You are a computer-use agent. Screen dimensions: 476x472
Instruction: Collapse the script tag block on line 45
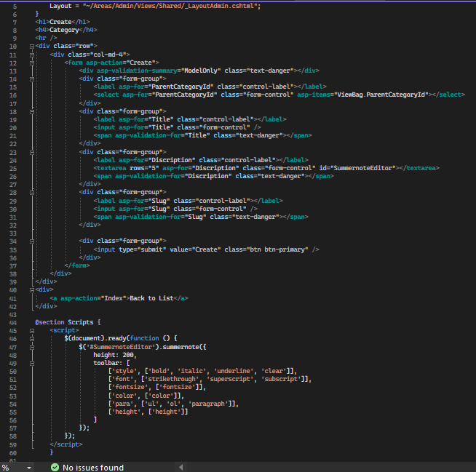coord(31,330)
